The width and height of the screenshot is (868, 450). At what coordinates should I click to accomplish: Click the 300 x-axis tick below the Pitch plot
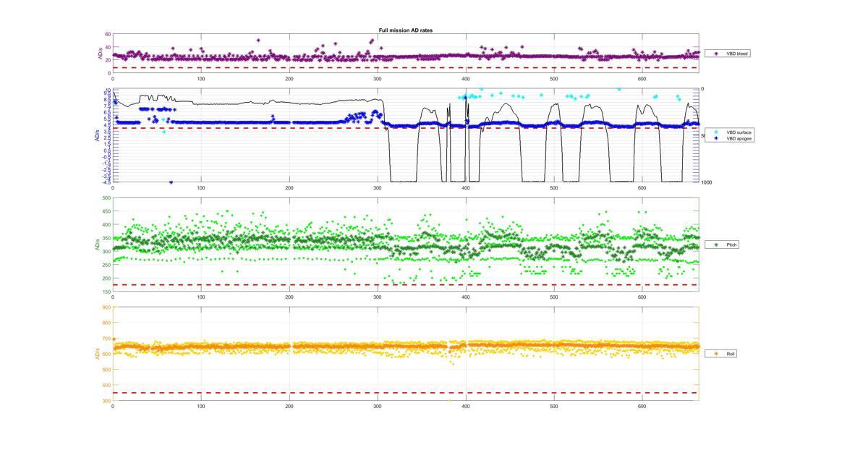point(378,297)
